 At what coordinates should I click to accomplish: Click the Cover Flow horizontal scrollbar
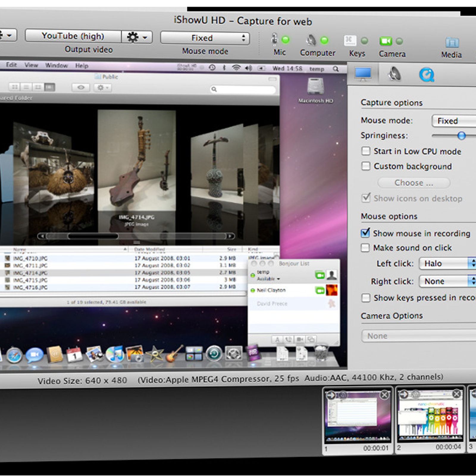(x=136, y=236)
